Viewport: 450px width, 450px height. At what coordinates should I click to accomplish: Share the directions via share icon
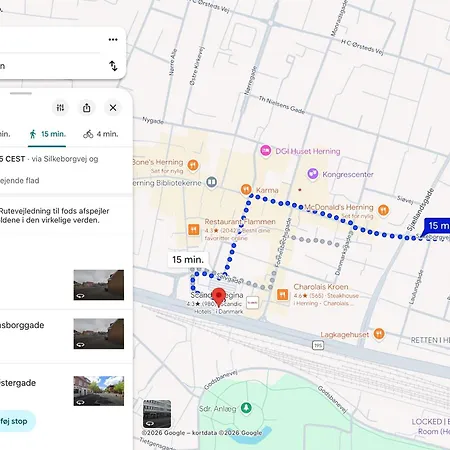tap(87, 108)
